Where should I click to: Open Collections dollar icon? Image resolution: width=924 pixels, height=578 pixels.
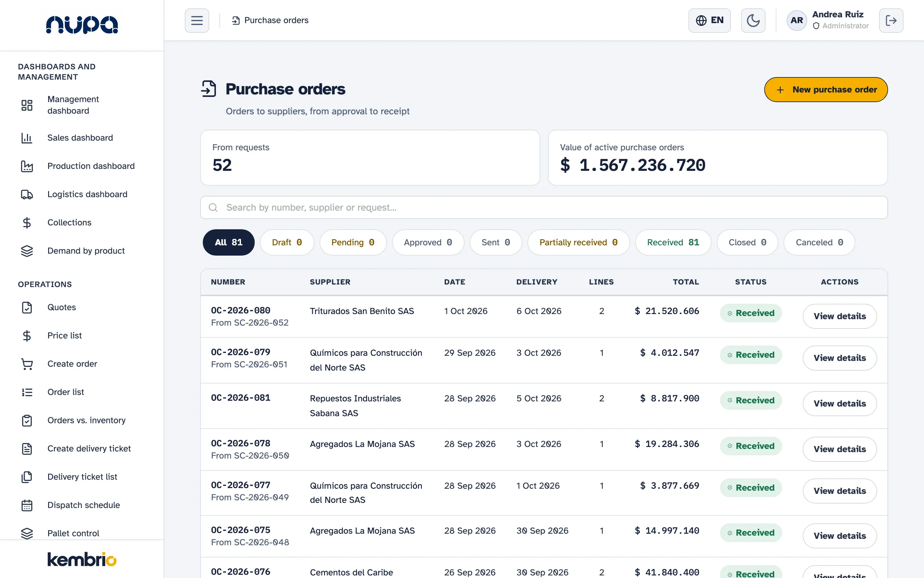click(x=27, y=223)
